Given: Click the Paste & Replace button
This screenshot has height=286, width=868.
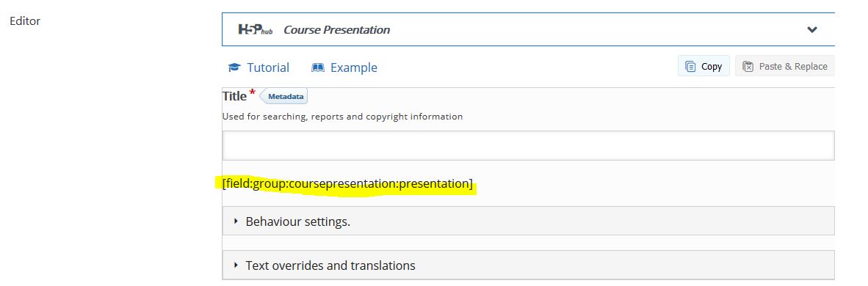Looking at the screenshot, I should pyautogui.click(x=784, y=66).
